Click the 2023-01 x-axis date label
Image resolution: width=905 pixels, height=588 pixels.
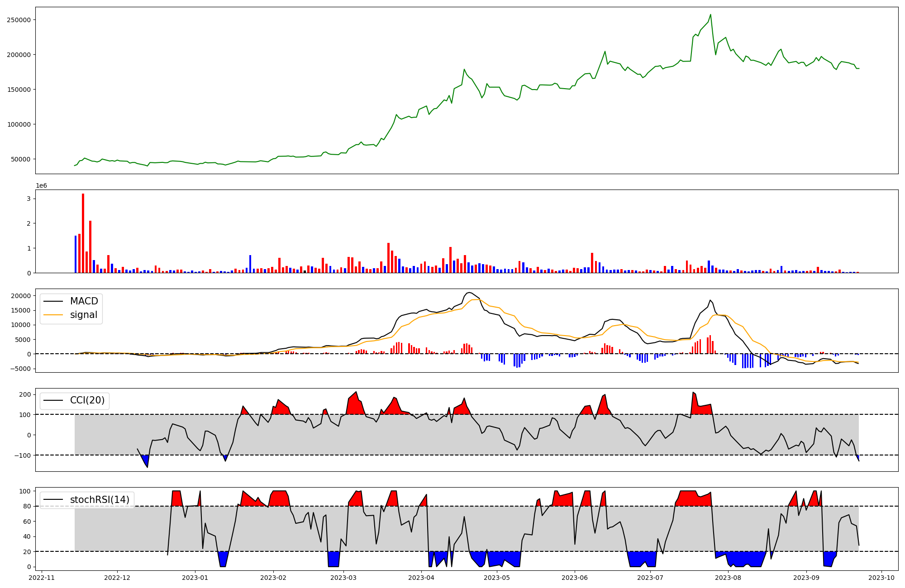pyautogui.click(x=195, y=578)
